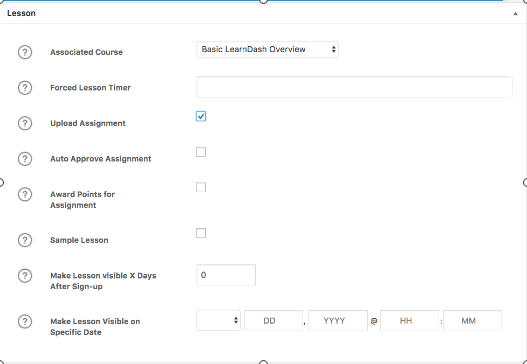Show help for Make Lesson visible X Days
The image size is (527, 364).
point(25,276)
